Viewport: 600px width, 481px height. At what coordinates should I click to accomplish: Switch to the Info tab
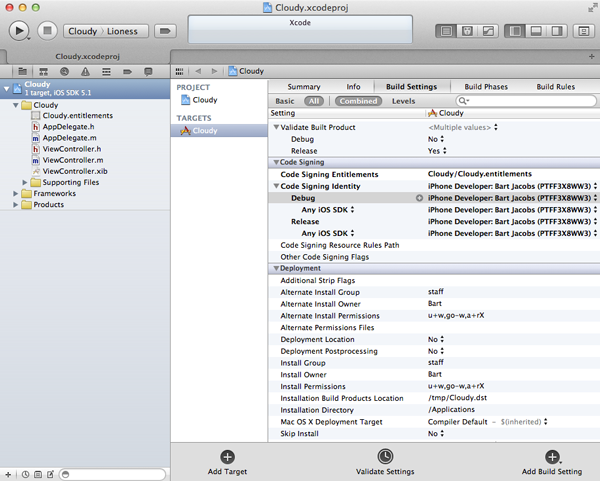tap(353, 87)
